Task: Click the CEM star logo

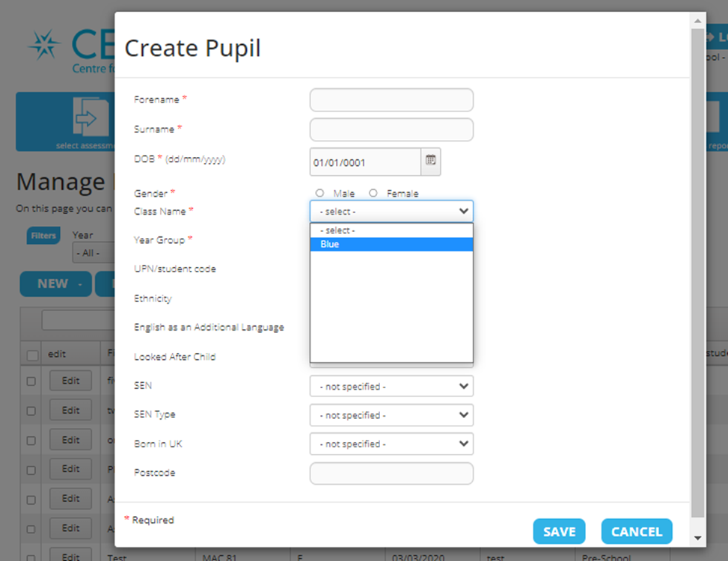Action: coord(44,46)
